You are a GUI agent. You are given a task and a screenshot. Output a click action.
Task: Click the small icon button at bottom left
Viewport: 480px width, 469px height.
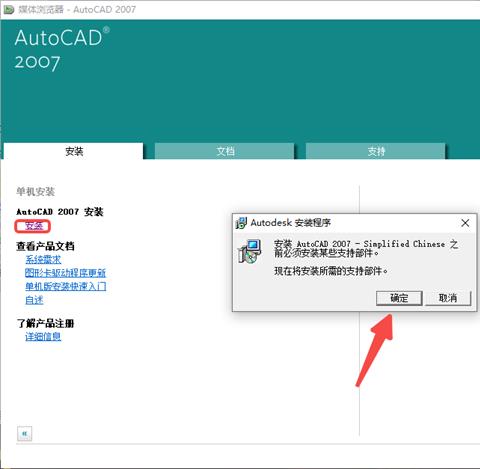24,434
